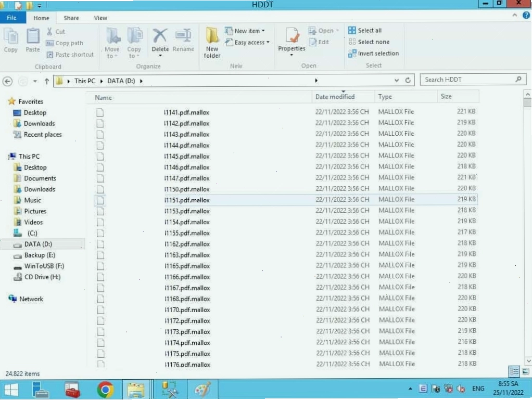
Task: Open the Properties dropdown arrow
Action: coord(292,55)
